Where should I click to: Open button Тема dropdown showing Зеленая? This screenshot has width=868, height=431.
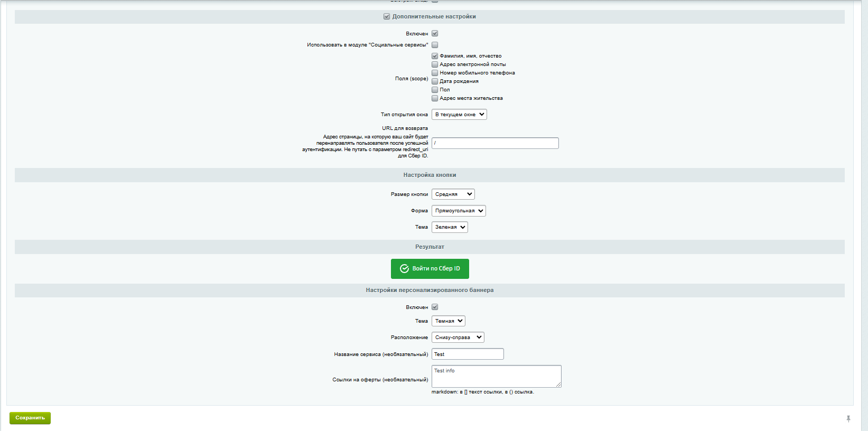tap(450, 227)
